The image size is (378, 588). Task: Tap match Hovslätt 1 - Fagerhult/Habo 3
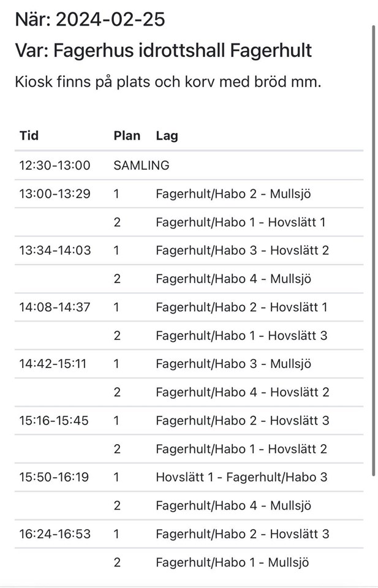(x=241, y=477)
